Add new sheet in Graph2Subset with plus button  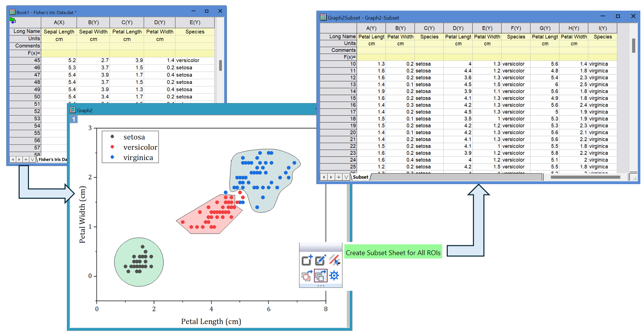click(x=338, y=177)
